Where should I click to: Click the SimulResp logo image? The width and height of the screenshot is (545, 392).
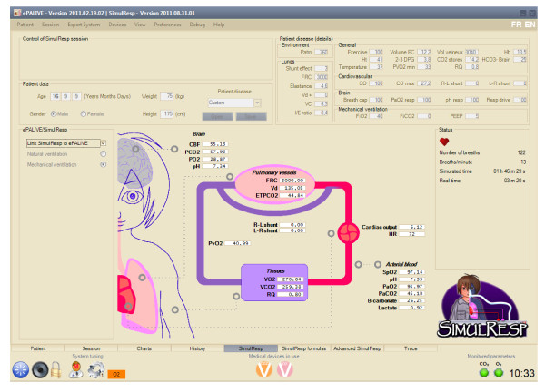pos(482,306)
